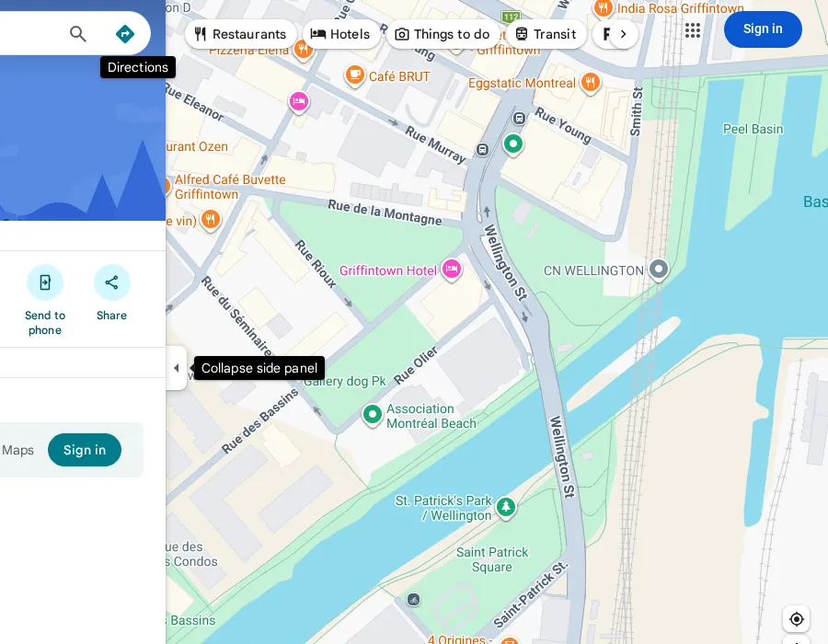Open the Google apps grid

pyautogui.click(x=692, y=30)
